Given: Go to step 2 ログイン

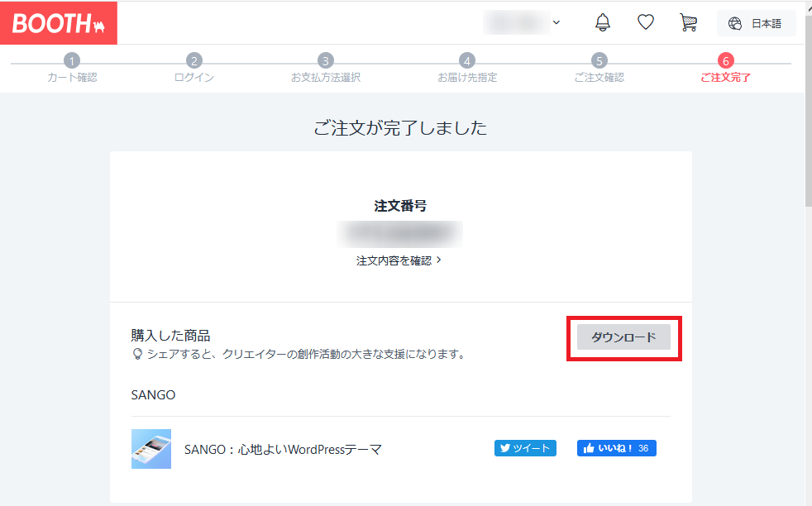Looking at the screenshot, I should 194,69.
